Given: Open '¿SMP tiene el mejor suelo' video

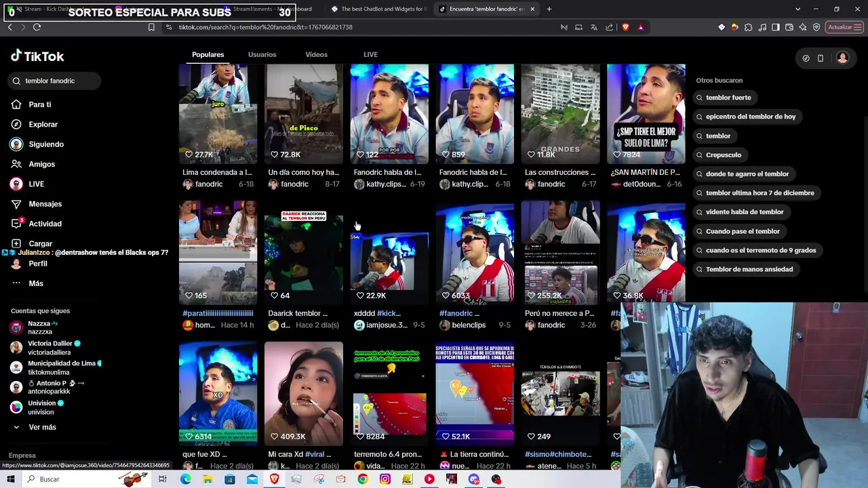Looking at the screenshot, I should (x=646, y=114).
